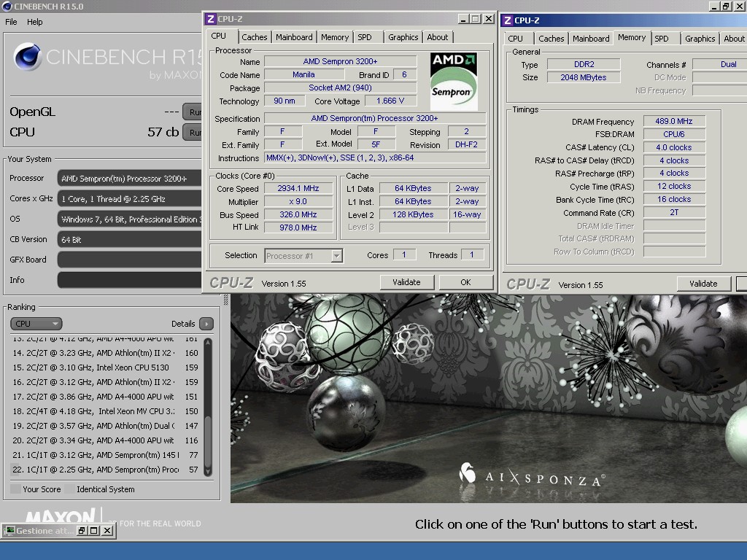Switch to Graphics tab in first CPU-Z window
This screenshot has height=560, width=747.
403,37
